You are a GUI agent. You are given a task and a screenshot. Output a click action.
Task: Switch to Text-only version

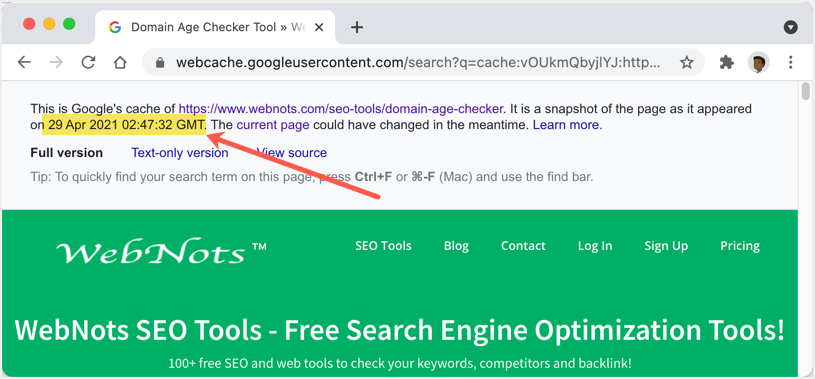click(179, 153)
